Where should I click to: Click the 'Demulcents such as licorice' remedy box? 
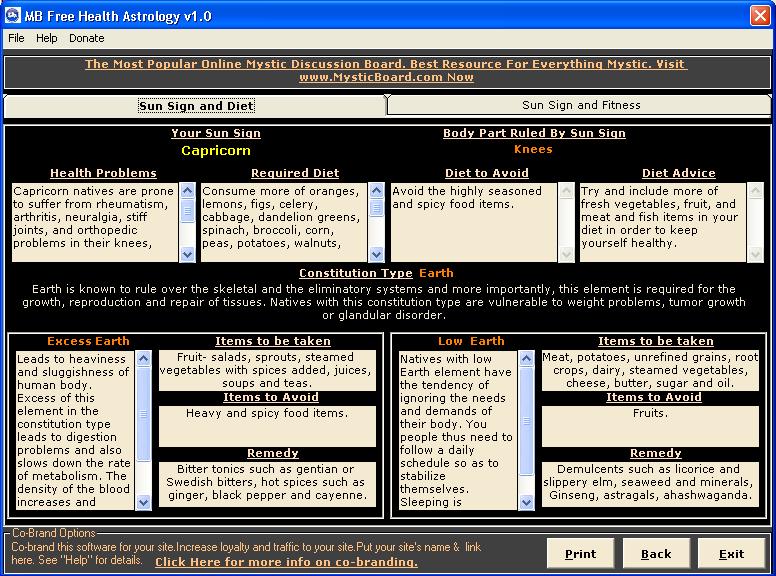pos(650,483)
